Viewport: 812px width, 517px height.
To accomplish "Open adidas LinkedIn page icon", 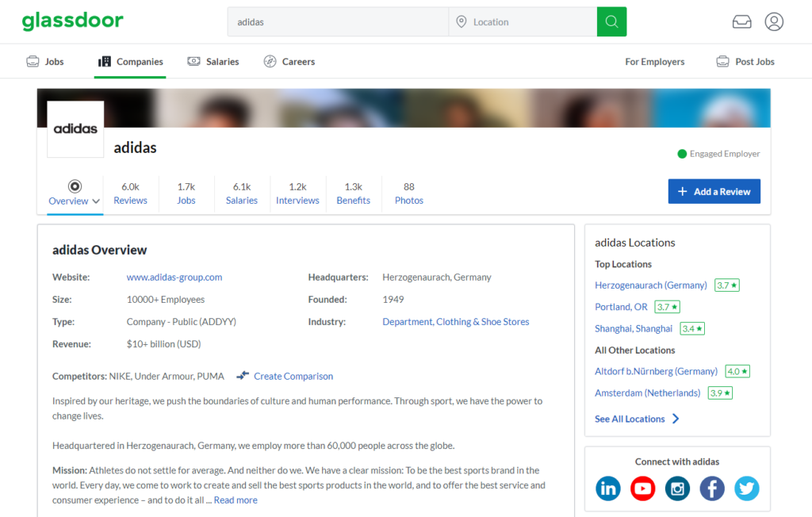I will (608, 488).
